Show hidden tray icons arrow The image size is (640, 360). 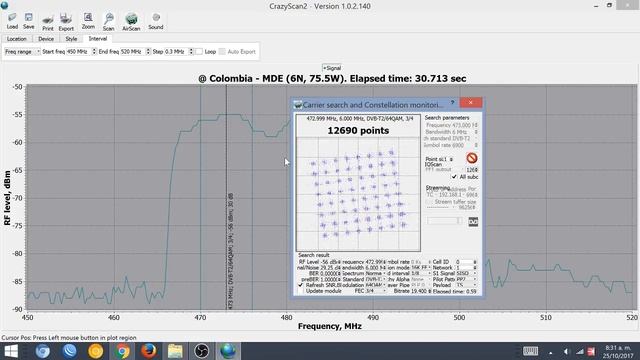coord(551,352)
